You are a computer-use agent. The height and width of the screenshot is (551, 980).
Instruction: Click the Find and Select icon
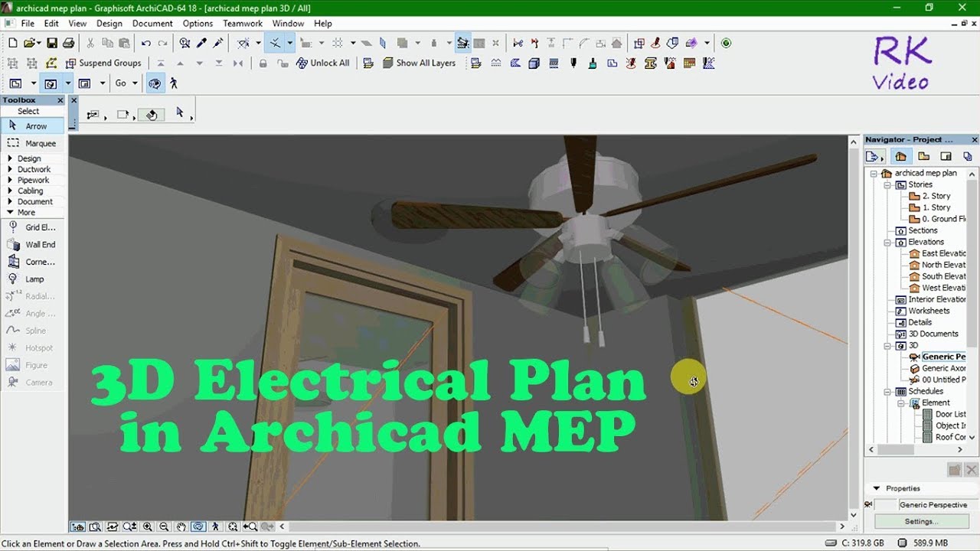click(x=185, y=44)
